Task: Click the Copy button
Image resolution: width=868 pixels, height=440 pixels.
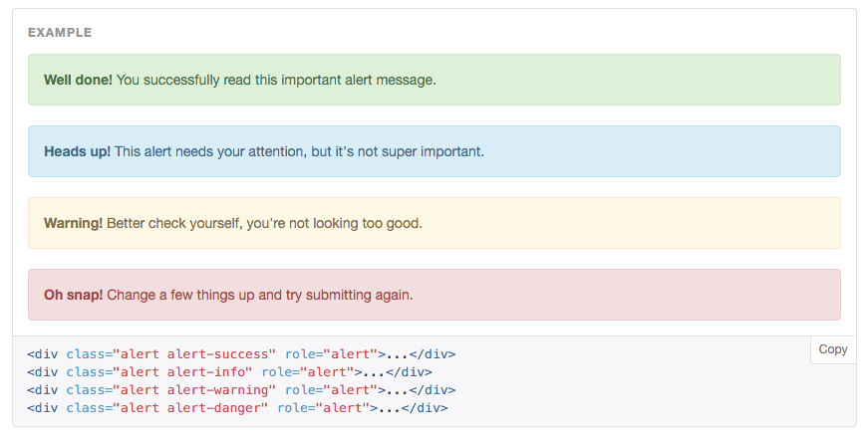Action: (x=832, y=349)
